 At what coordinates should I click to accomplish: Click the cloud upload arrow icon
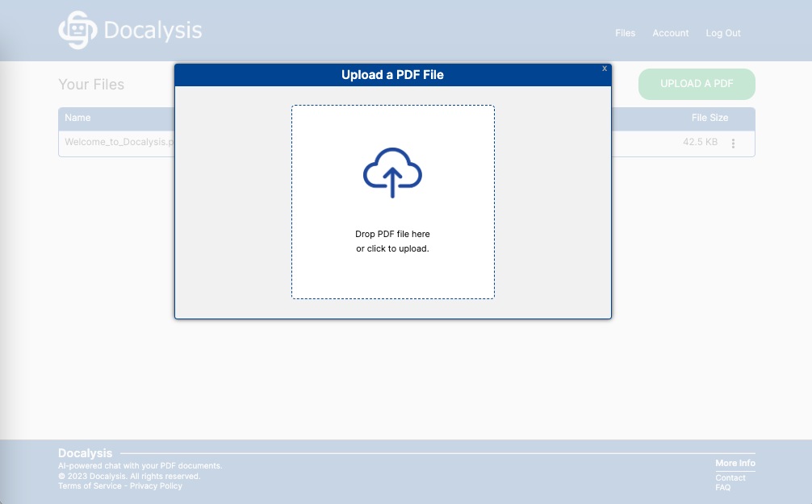[392, 173]
